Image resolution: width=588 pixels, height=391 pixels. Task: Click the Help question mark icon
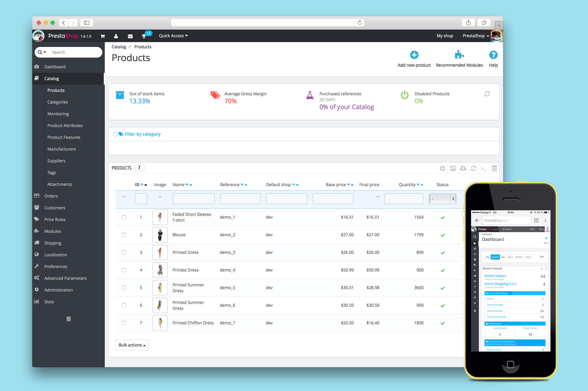[x=493, y=55]
